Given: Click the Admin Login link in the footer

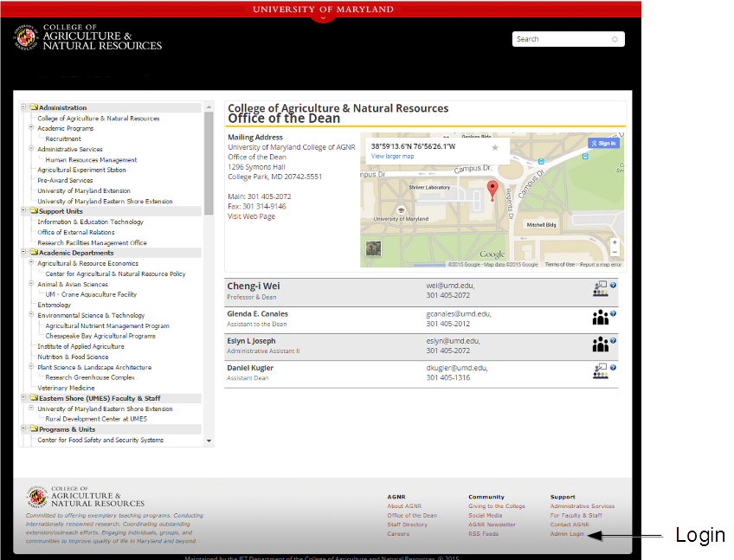Looking at the screenshot, I should [567, 534].
